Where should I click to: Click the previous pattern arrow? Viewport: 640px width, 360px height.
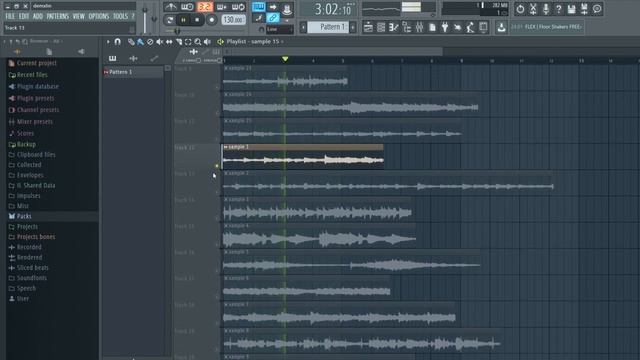[x=303, y=27]
